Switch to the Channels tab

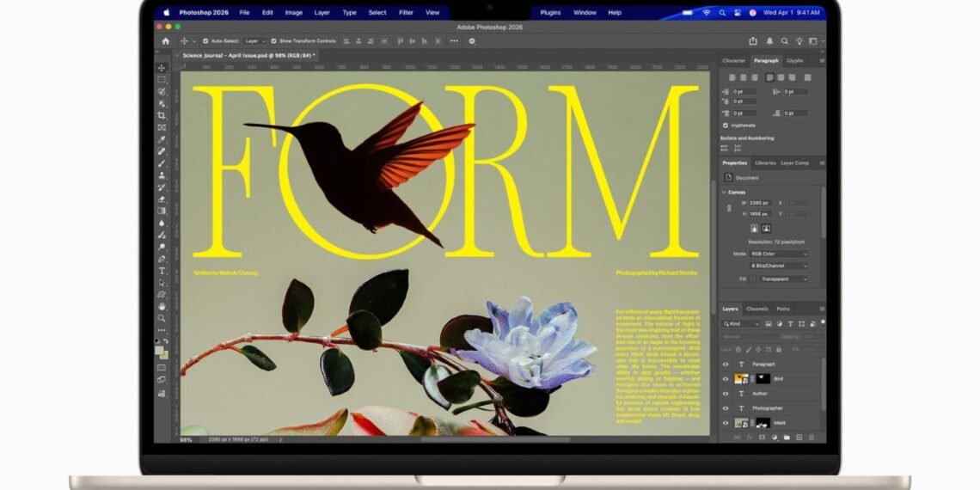756,309
